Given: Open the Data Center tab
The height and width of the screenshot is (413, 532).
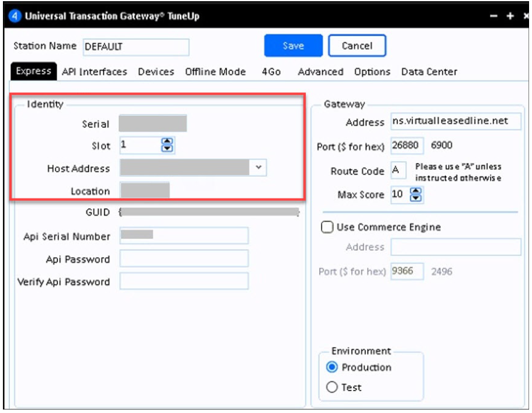Looking at the screenshot, I should click(x=429, y=72).
